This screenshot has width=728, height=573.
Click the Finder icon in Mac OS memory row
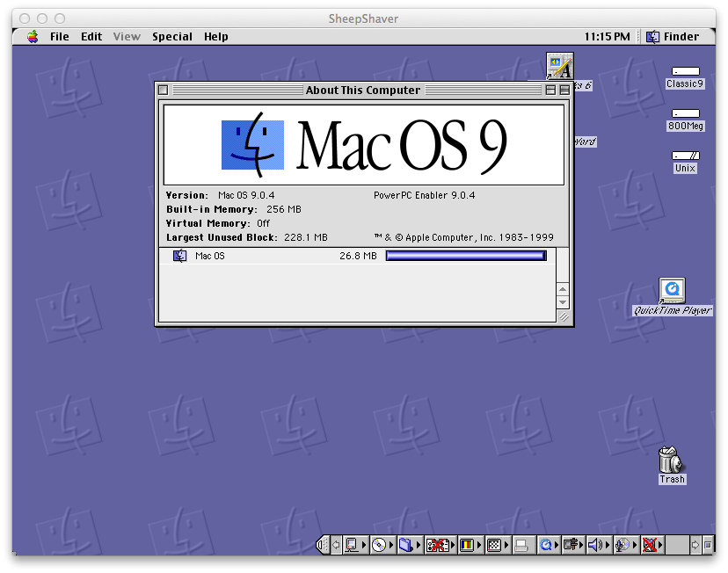pos(179,256)
